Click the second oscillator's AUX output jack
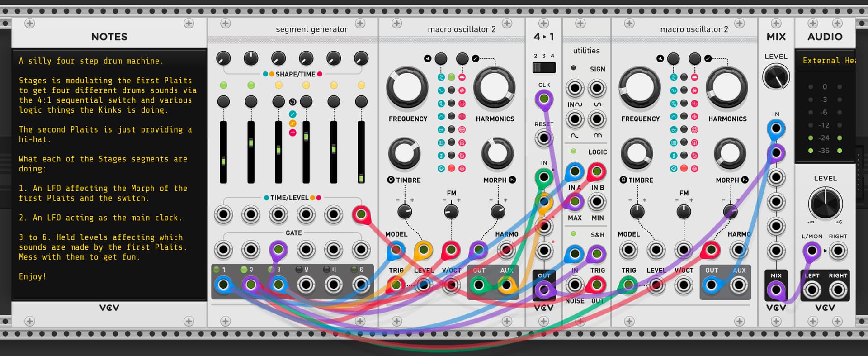The height and width of the screenshot is (356, 868). click(739, 285)
